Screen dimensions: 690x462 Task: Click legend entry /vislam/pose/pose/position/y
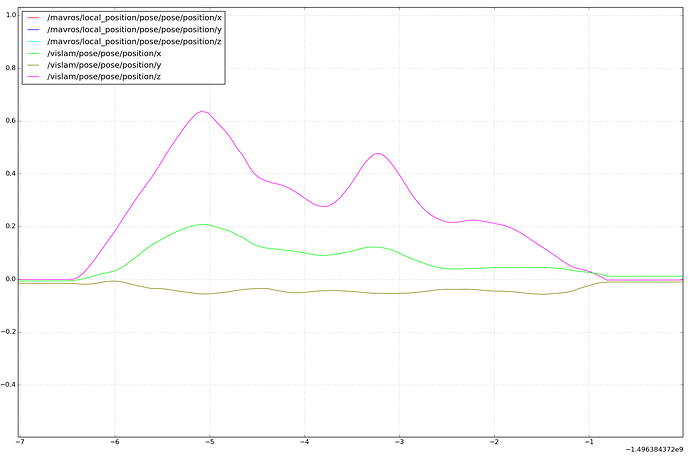(94, 65)
